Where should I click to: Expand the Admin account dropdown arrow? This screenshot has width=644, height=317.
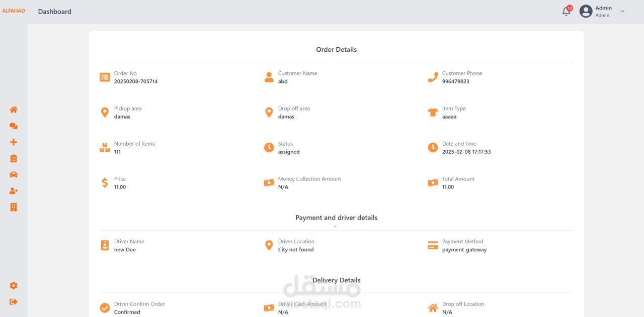click(x=623, y=11)
